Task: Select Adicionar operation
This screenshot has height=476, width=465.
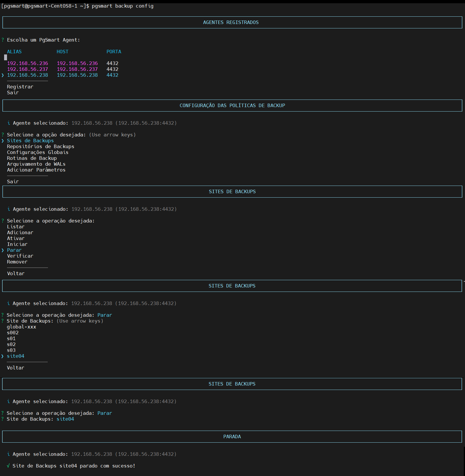Action: [x=20, y=232]
